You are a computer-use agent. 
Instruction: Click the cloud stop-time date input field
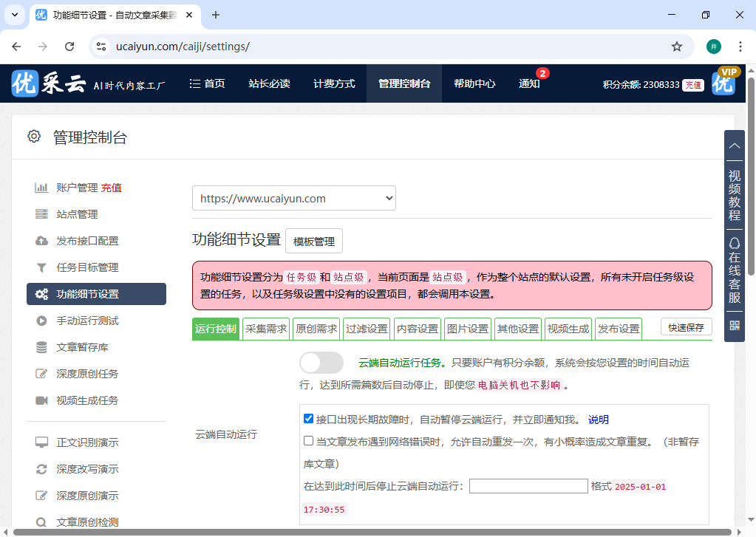tap(528, 485)
